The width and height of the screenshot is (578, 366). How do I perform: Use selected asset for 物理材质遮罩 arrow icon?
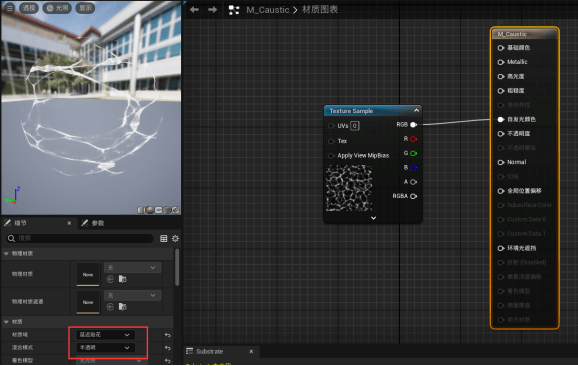point(110,307)
